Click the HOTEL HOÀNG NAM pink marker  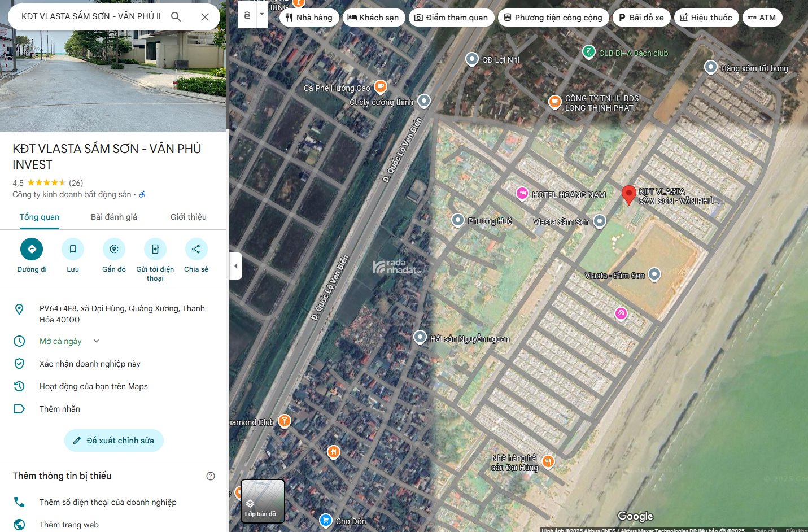pyautogui.click(x=522, y=193)
